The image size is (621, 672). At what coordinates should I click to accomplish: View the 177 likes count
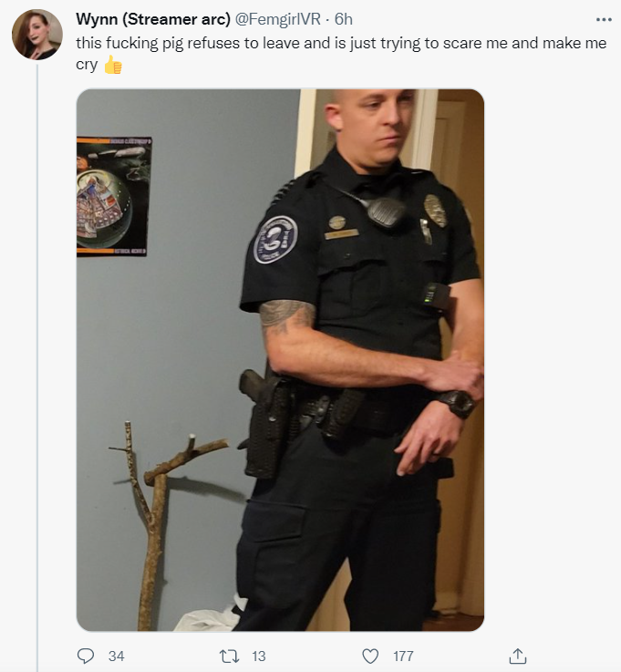pyautogui.click(x=403, y=656)
